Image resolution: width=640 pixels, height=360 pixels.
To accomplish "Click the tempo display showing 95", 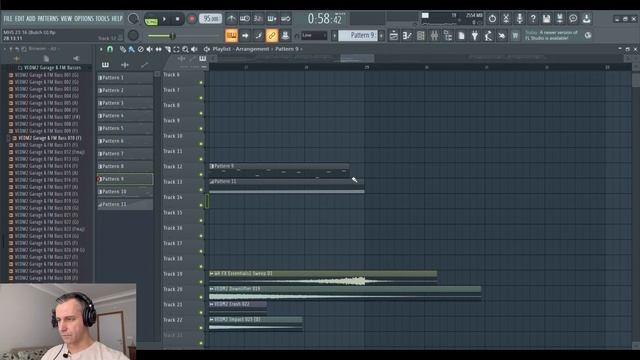I will click(x=210, y=19).
